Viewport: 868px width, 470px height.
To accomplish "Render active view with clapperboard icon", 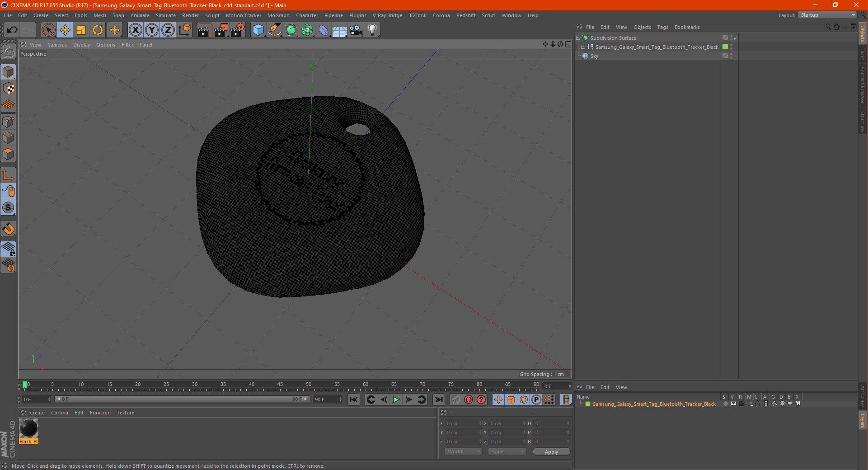I will 204,30.
